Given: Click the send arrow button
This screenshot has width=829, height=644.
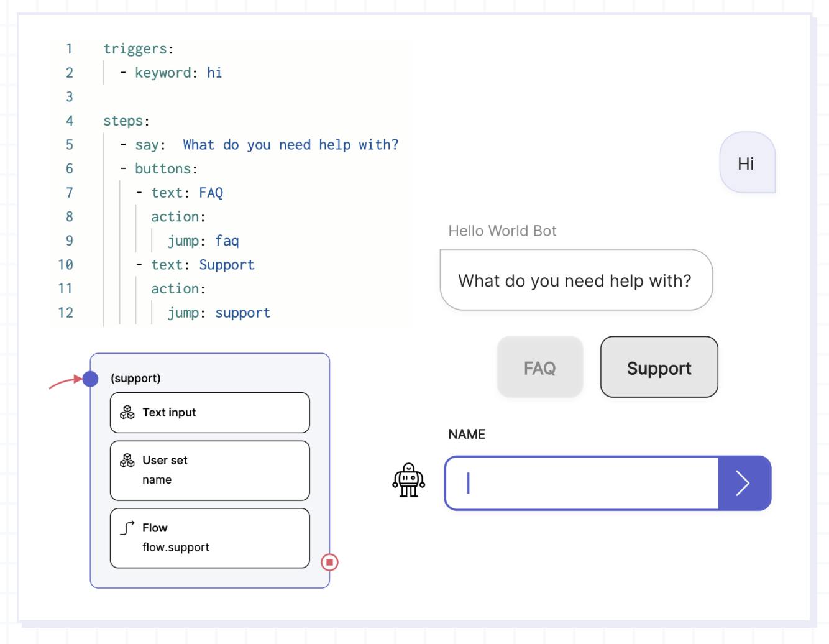Looking at the screenshot, I should [744, 483].
